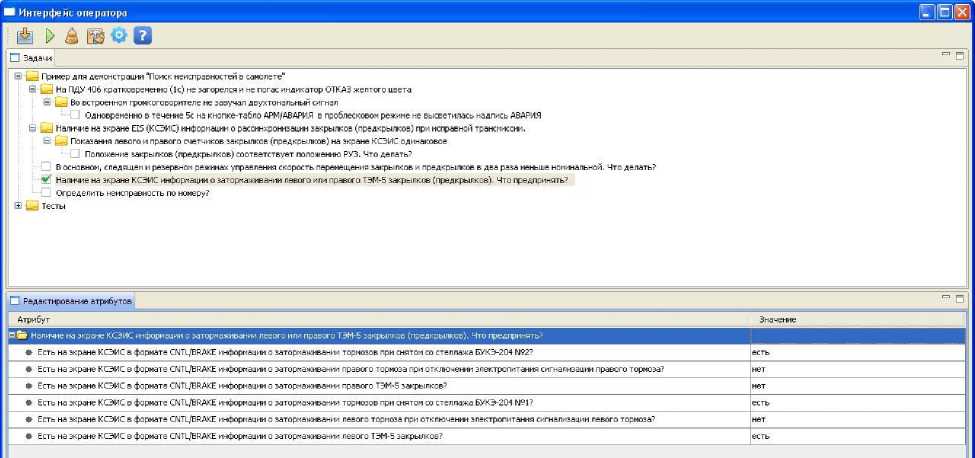Open help via the blue question icon
The width and height of the screenshot is (975, 458).
point(142,35)
